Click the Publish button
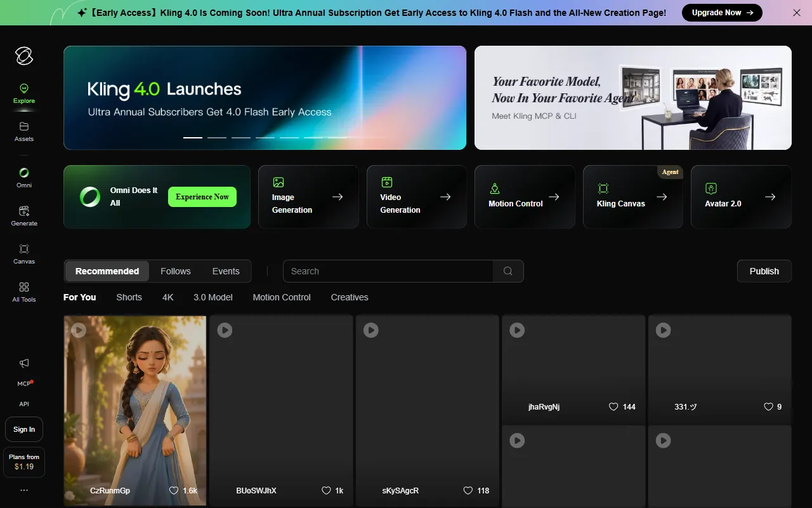The image size is (812, 508). [x=764, y=271]
